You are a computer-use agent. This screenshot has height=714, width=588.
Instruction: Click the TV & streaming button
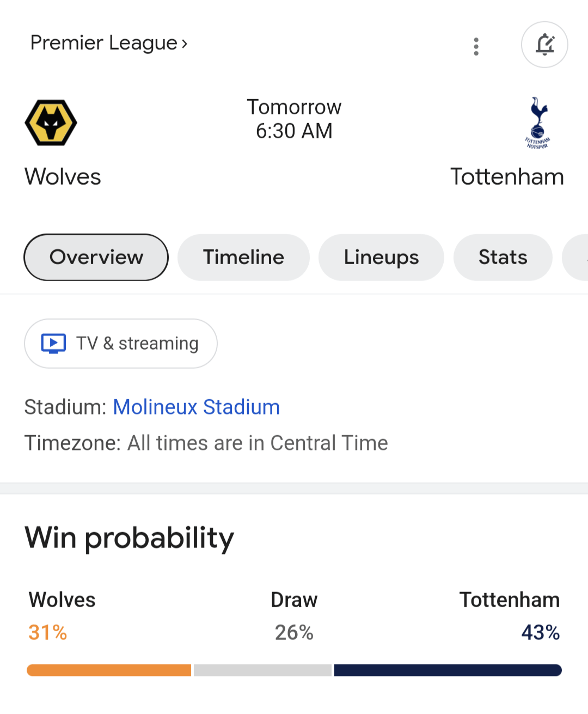(x=121, y=344)
